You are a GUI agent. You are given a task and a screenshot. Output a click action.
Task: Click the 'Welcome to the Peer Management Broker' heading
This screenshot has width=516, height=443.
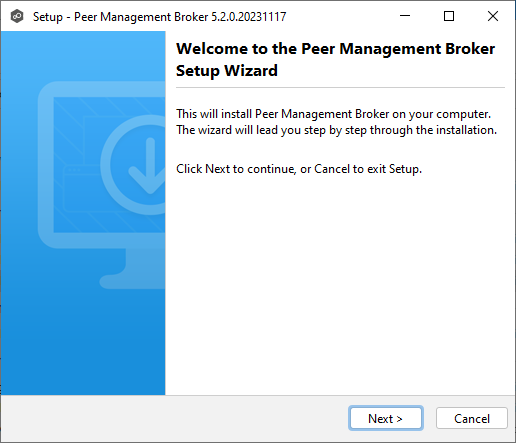[335, 49]
